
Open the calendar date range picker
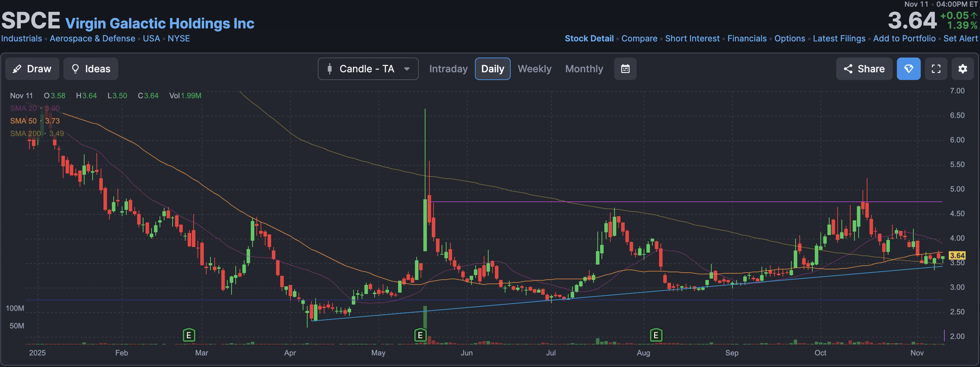(625, 69)
